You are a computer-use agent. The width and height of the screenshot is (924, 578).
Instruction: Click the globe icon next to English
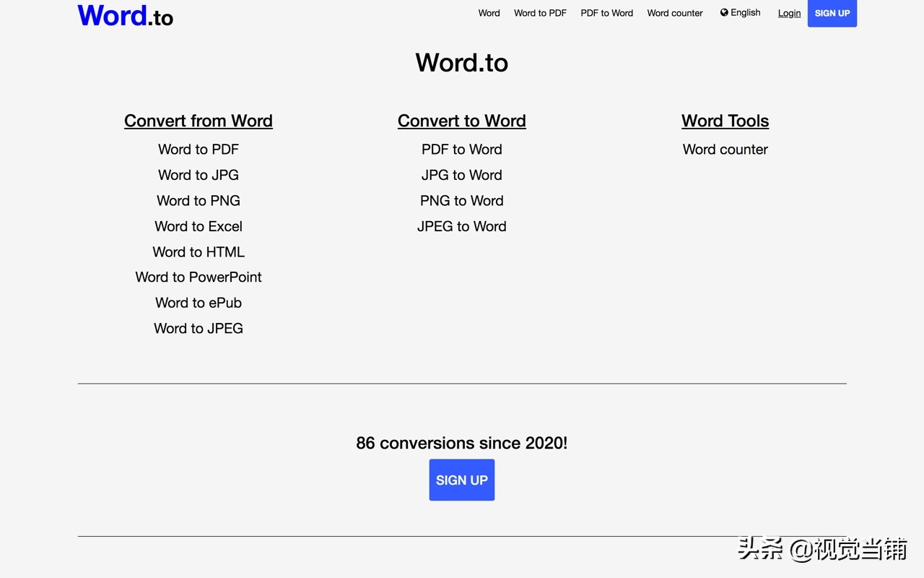pyautogui.click(x=723, y=12)
